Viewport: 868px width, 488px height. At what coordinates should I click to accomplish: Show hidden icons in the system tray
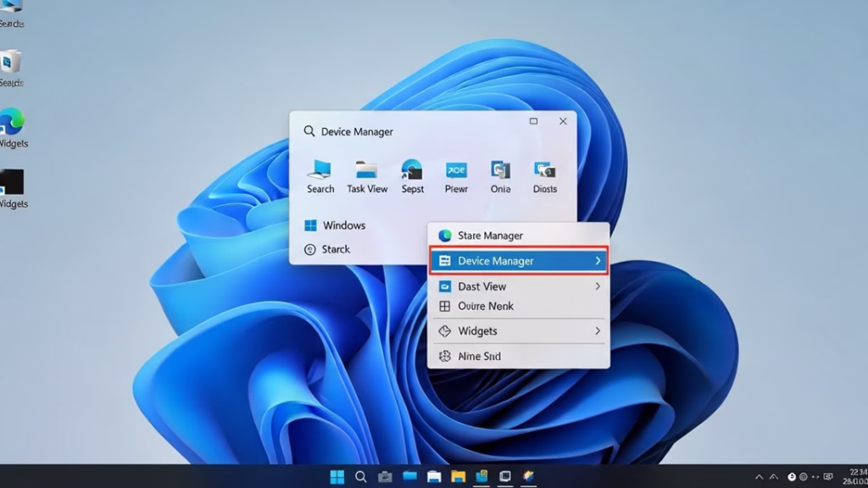click(759, 477)
